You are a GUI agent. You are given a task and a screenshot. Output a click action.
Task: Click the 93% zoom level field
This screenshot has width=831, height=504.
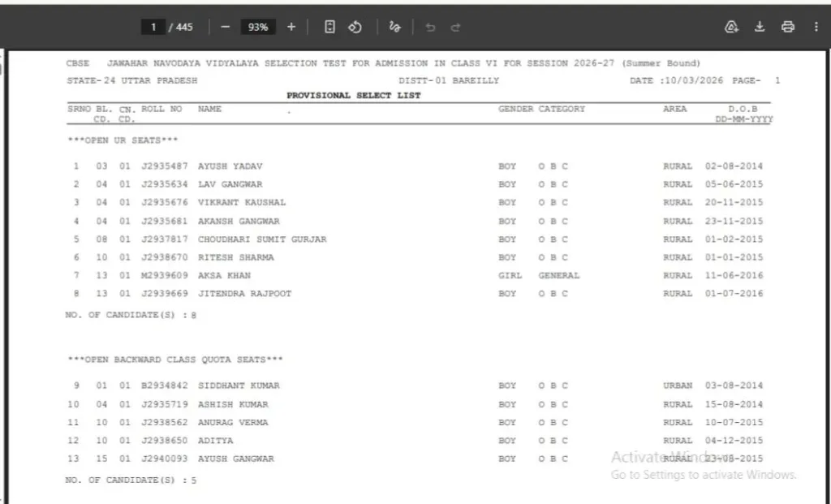click(x=258, y=27)
